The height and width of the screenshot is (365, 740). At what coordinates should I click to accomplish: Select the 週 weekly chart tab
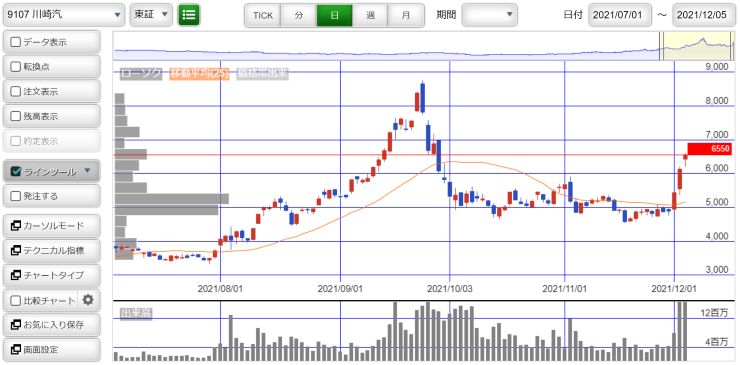pos(370,16)
